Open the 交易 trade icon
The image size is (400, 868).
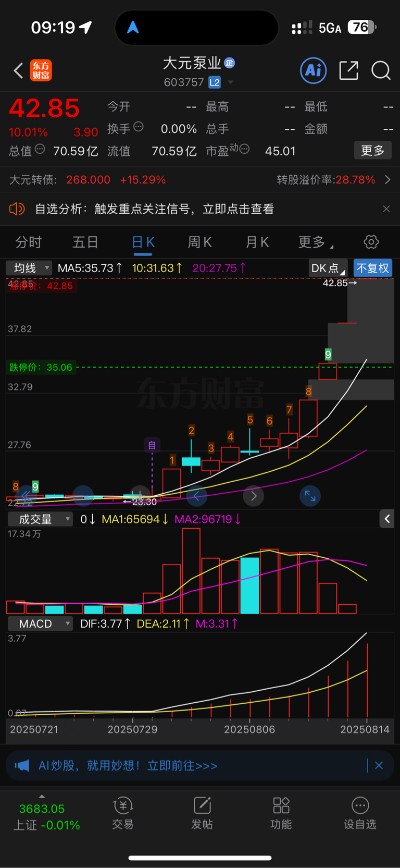point(123,813)
